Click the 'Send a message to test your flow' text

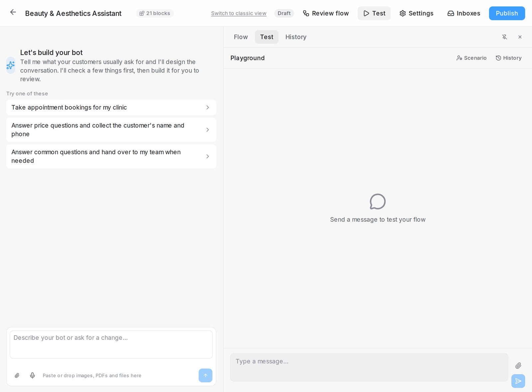click(378, 219)
